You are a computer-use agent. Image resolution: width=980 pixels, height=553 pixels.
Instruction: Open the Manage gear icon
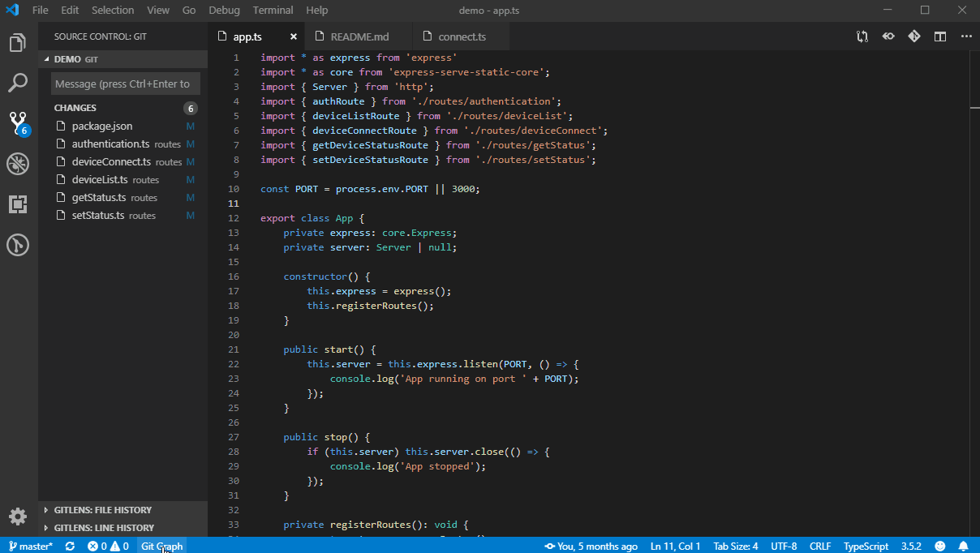(x=18, y=516)
